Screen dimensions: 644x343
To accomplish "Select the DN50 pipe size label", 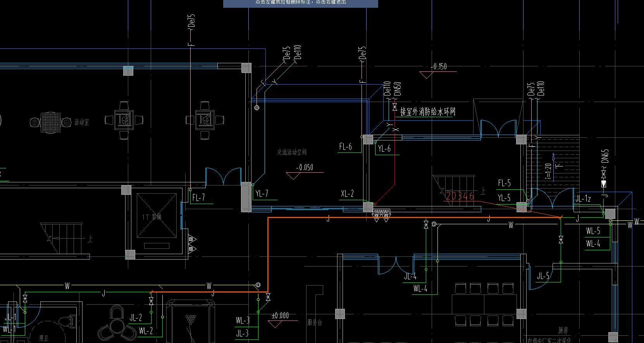I will (397, 89).
